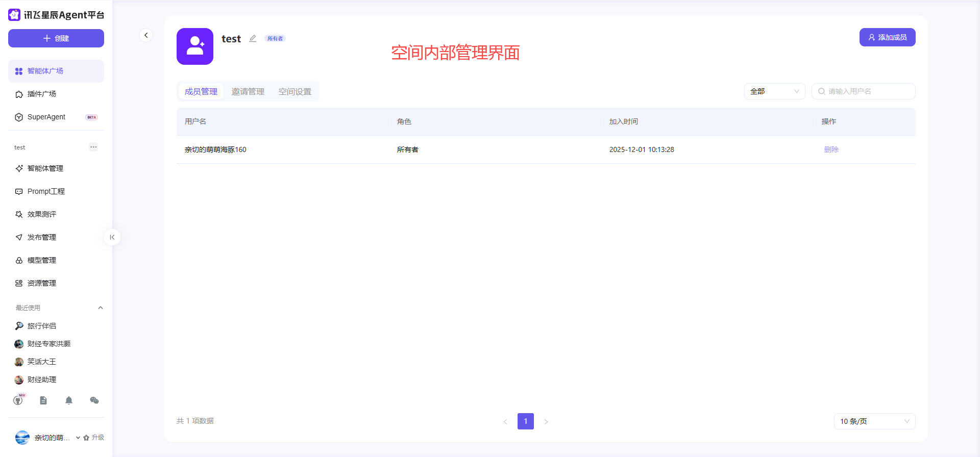Image resolution: width=980 pixels, height=457 pixels.
Task: Click the pencil icon to rename test space
Action: (x=253, y=39)
